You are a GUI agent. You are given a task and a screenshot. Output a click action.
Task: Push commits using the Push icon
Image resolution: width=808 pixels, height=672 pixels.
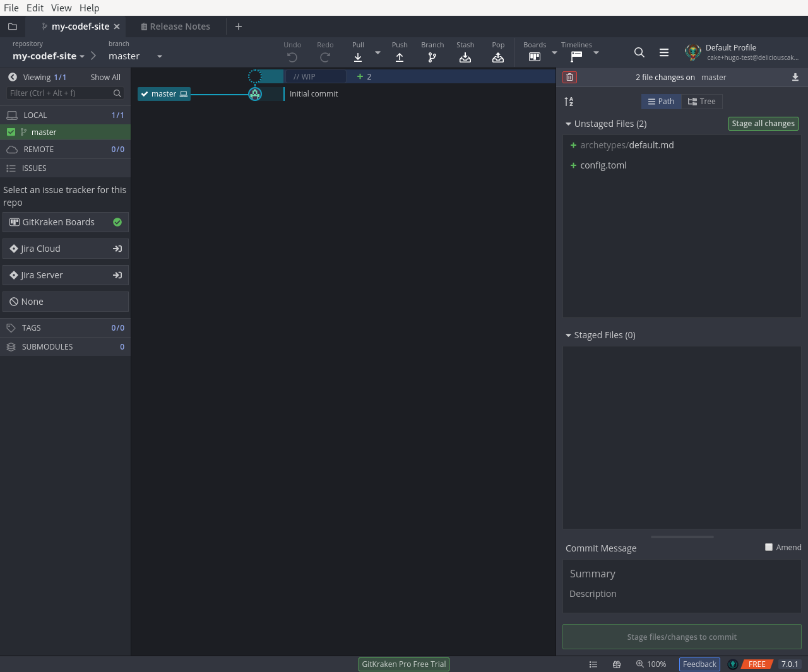click(x=400, y=57)
